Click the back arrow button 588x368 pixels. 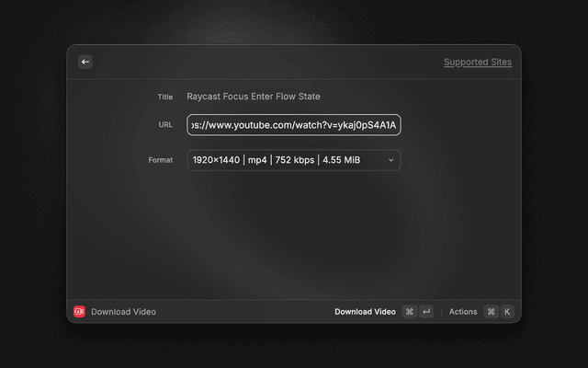[85, 62]
